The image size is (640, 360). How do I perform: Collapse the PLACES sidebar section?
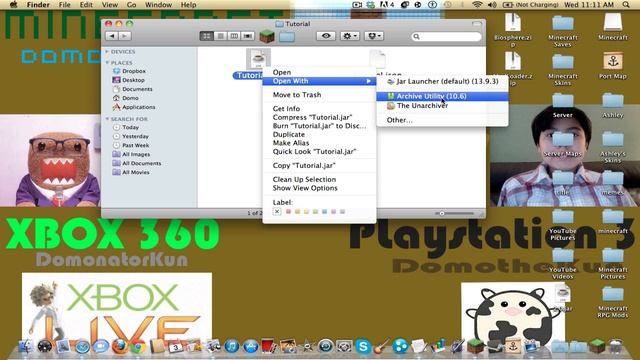[107, 63]
